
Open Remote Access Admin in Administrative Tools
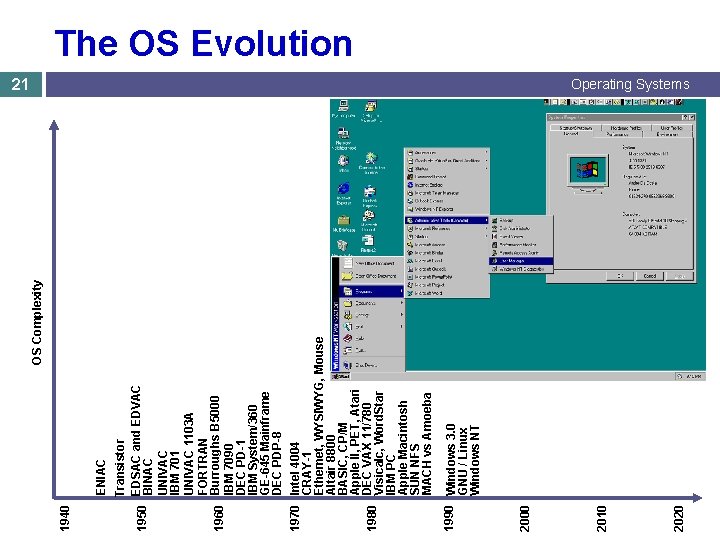click(x=521, y=253)
